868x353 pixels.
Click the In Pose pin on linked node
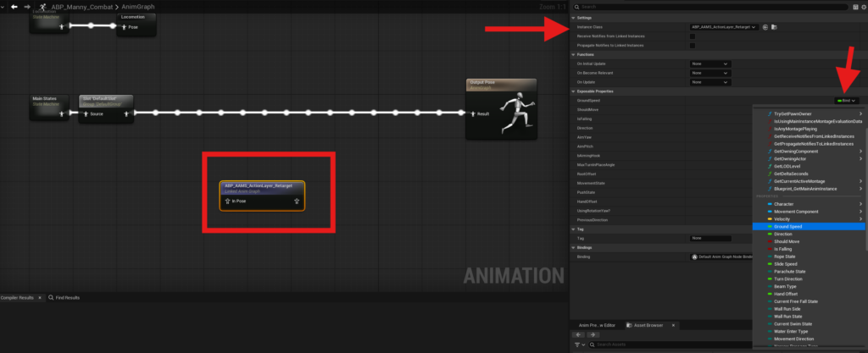227,201
